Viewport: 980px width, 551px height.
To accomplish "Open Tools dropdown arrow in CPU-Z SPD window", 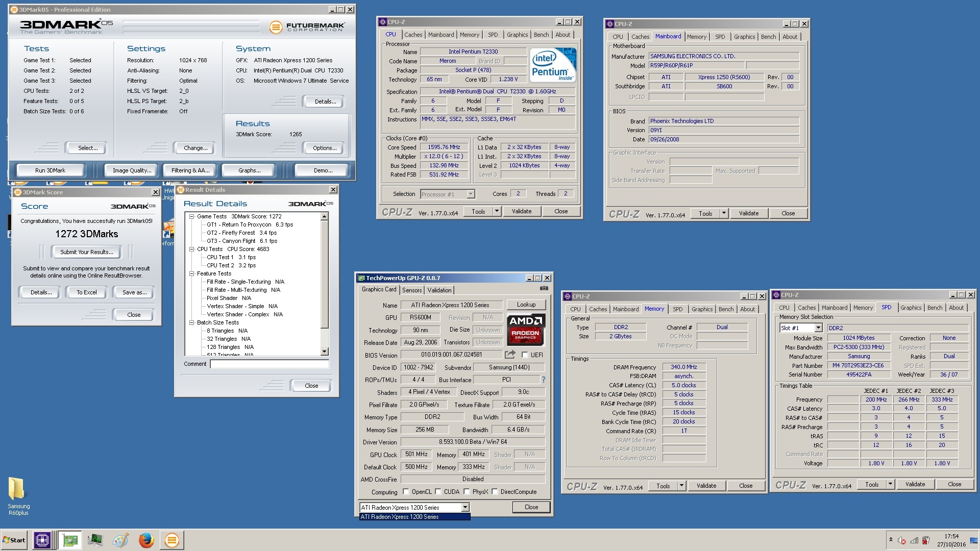I will point(890,484).
